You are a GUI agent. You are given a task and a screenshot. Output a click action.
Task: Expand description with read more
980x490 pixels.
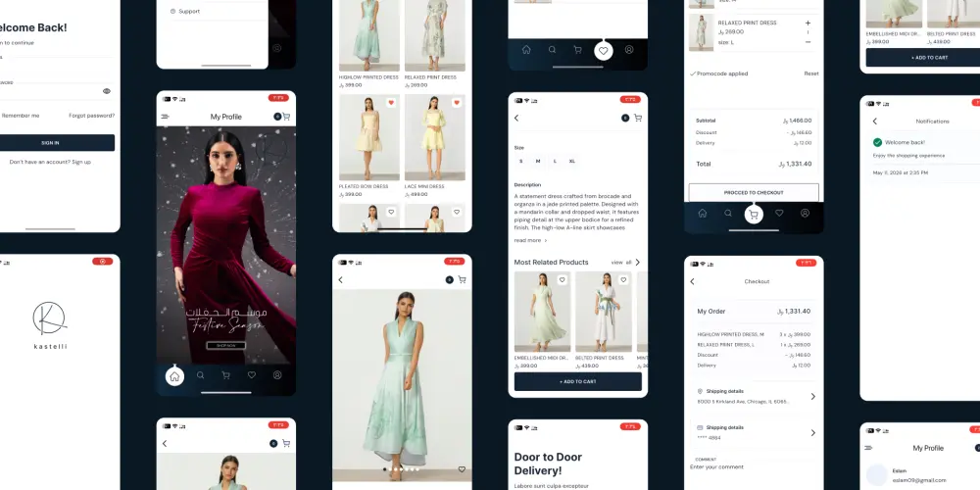point(530,240)
